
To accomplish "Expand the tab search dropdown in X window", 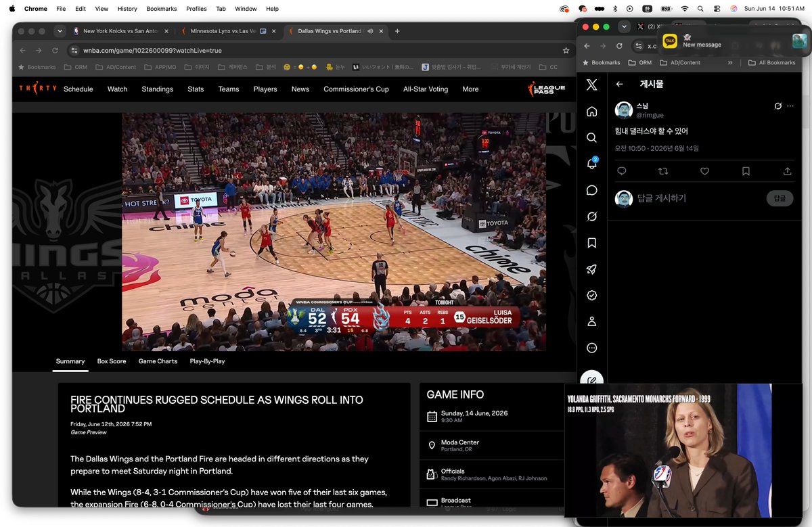I will pos(625,26).
